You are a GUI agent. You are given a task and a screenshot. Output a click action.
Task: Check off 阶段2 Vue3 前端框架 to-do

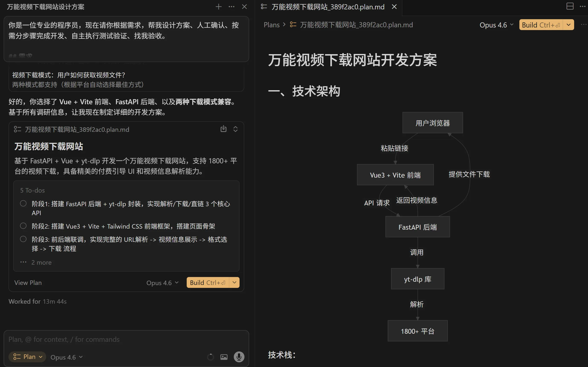click(x=23, y=226)
